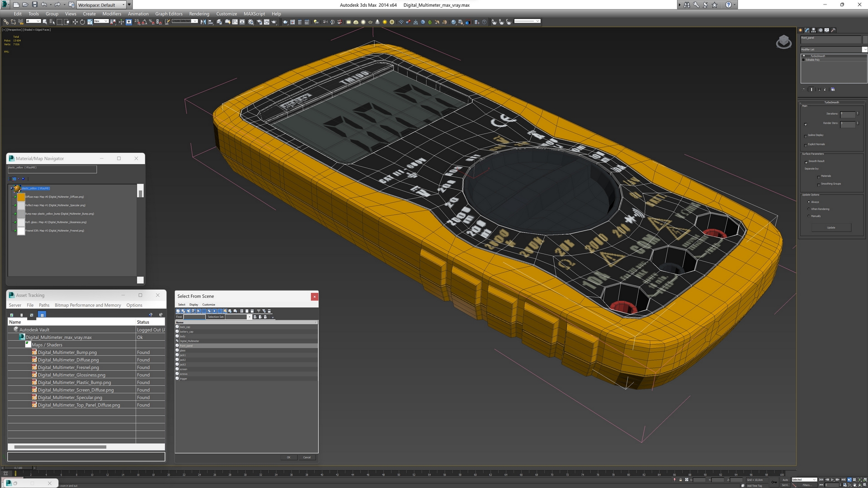Select the Manually update radio button
The height and width of the screenshot is (488, 868).
click(809, 216)
